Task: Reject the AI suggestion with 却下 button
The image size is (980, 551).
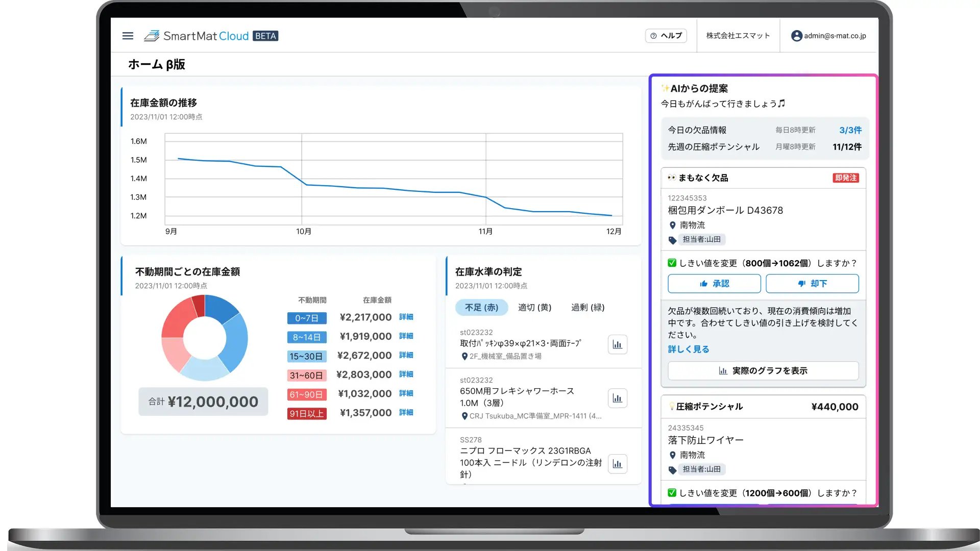Action: coord(812,284)
